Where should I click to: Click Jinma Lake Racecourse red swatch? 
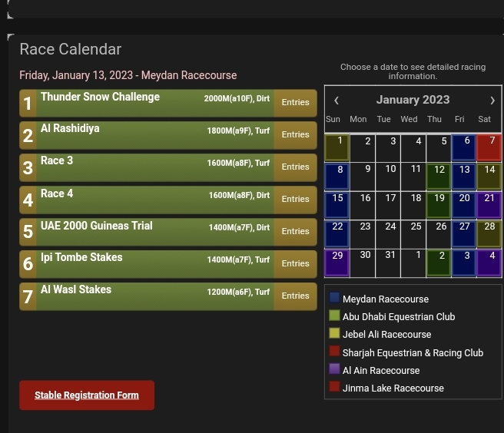pyautogui.click(x=334, y=386)
